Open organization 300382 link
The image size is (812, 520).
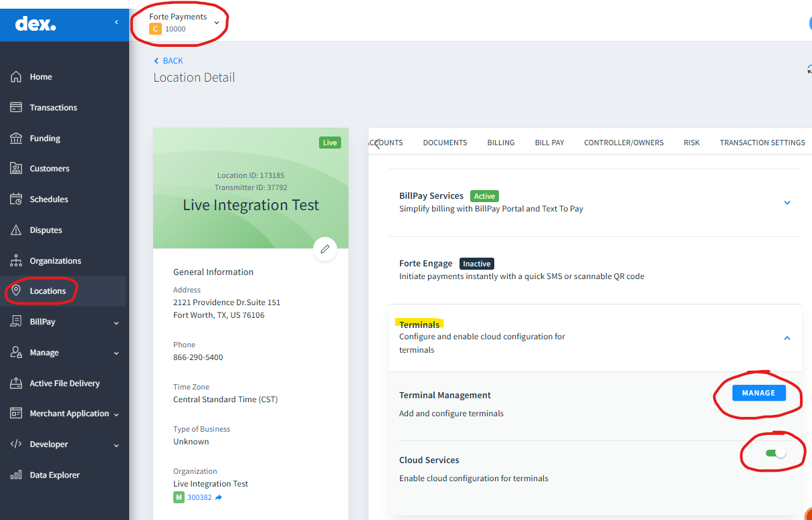199,497
